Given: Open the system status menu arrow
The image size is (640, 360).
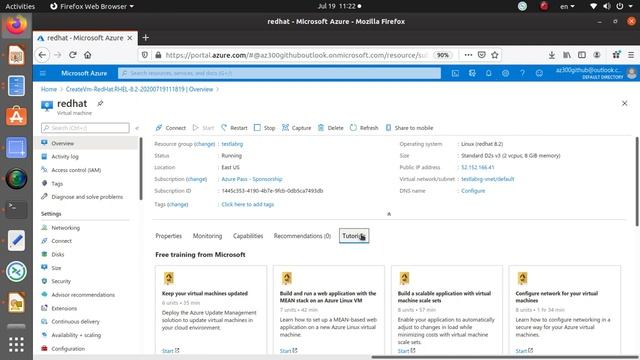Looking at the screenshot, I should point(631,6).
